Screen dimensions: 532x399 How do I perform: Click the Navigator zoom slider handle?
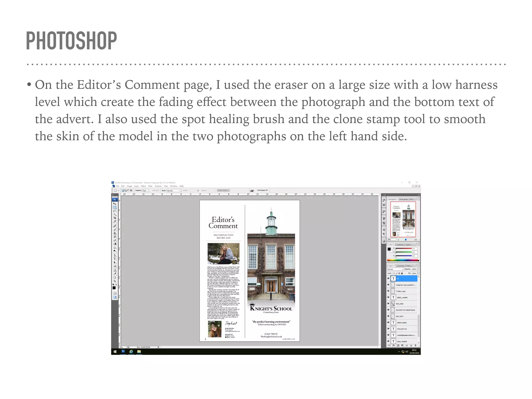406,240
